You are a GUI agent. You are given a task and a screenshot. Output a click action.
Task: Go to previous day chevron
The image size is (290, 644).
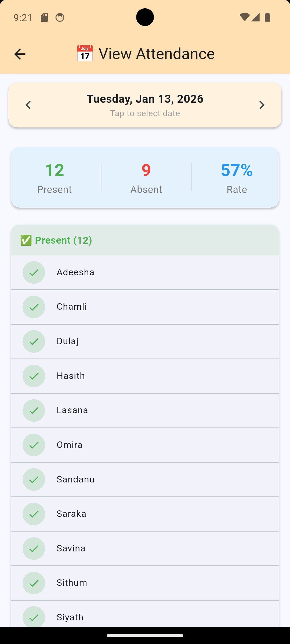(28, 105)
